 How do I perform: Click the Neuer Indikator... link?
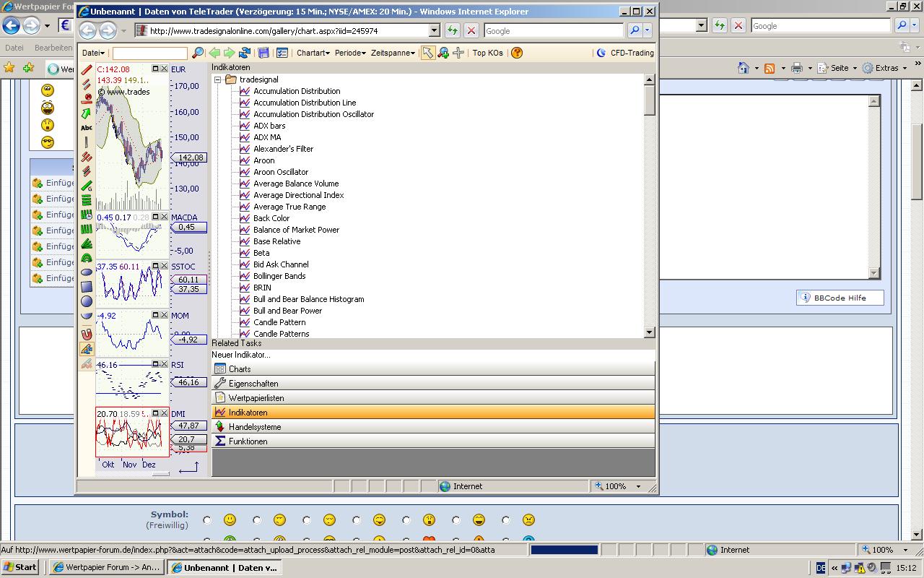pos(241,355)
